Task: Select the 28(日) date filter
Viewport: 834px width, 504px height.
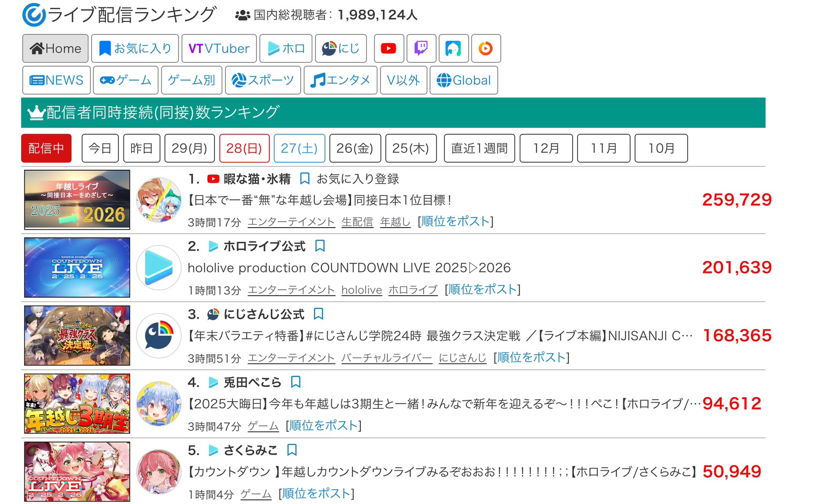Action: [244, 148]
